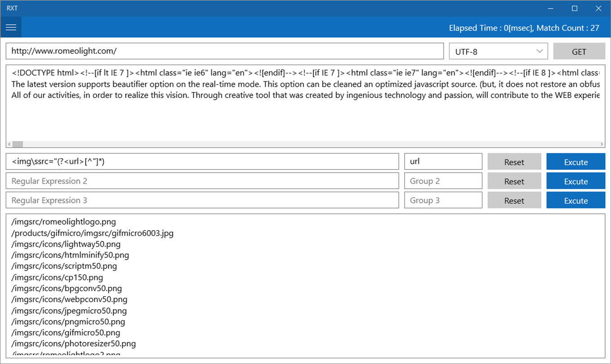Select result /imgsrc/icons/webpconv50.png
Screen dimensions: 611x364
(x=69, y=299)
